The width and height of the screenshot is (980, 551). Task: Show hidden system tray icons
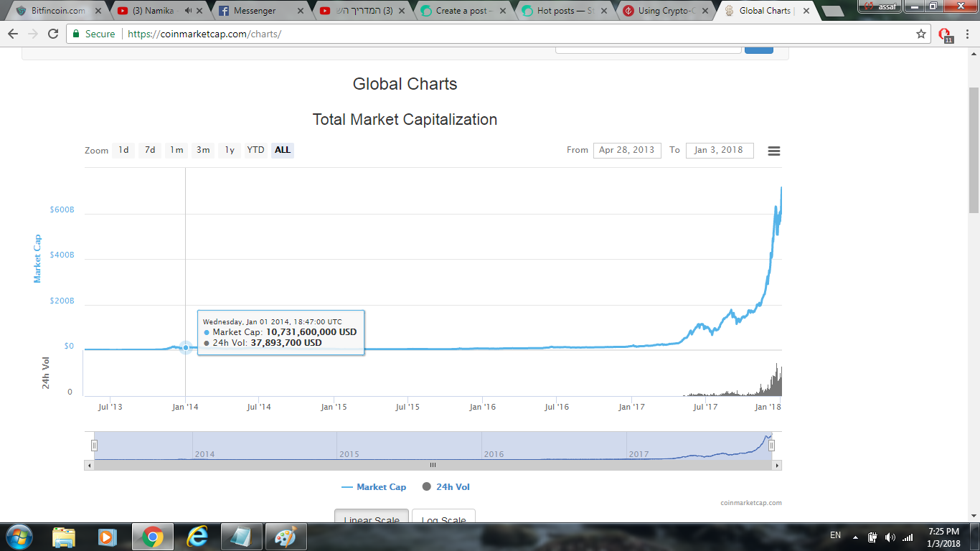coord(855,537)
